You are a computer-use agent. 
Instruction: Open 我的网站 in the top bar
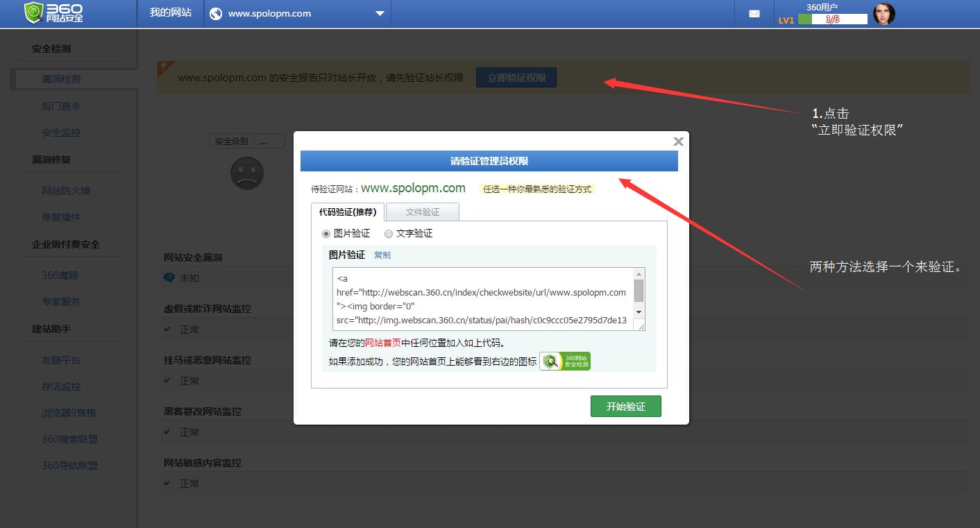point(171,12)
